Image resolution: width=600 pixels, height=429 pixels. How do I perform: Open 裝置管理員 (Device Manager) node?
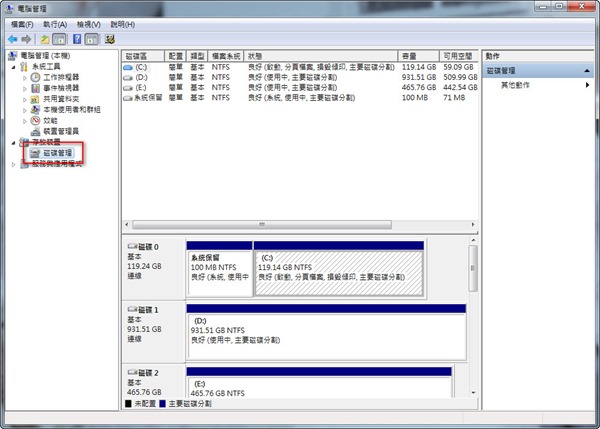coord(58,131)
